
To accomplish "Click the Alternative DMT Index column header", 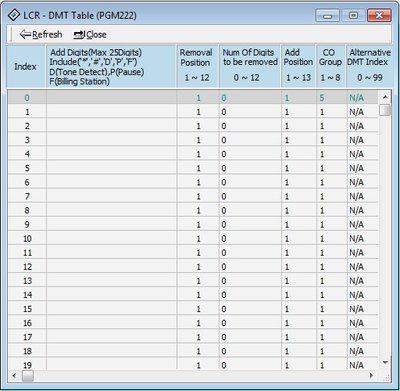I will pyautogui.click(x=368, y=66).
